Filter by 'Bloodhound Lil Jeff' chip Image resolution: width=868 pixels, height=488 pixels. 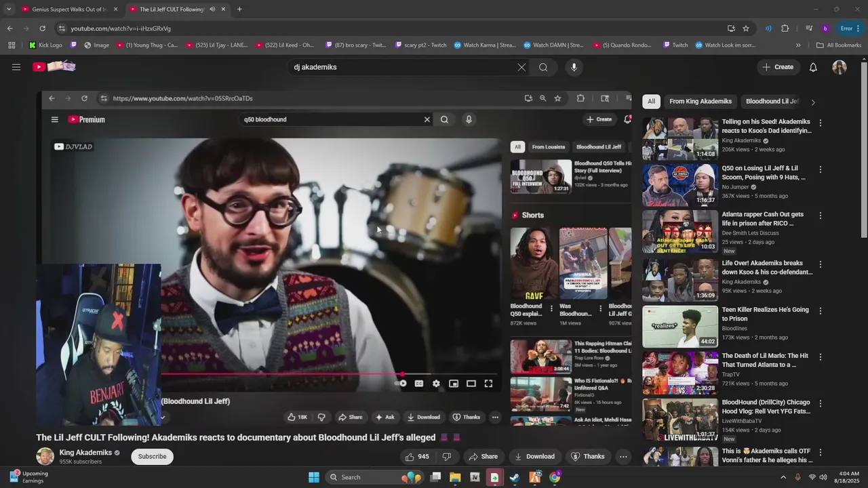(772, 102)
